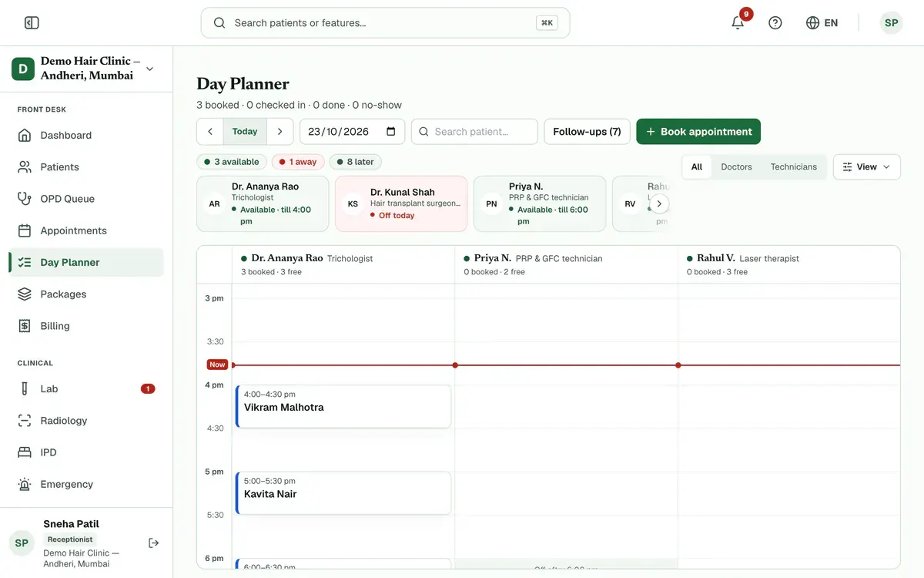Select the All staff filter tab
Image resolution: width=924 pixels, height=578 pixels.
click(697, 167)
